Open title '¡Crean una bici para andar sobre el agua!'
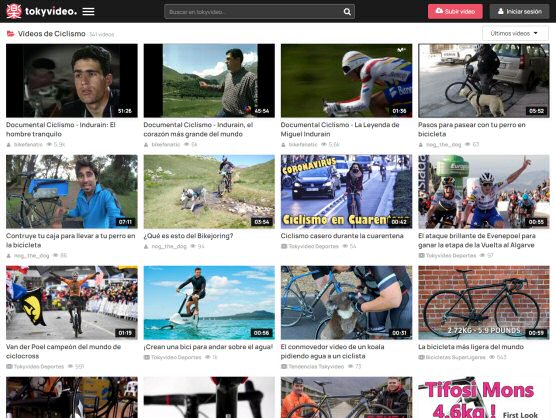 tap(208, 347)
